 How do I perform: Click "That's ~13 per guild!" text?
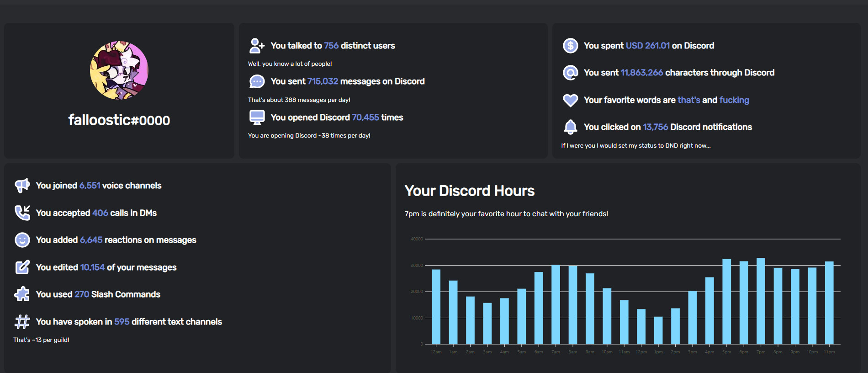pyautogui.click(x=41, y=340)
